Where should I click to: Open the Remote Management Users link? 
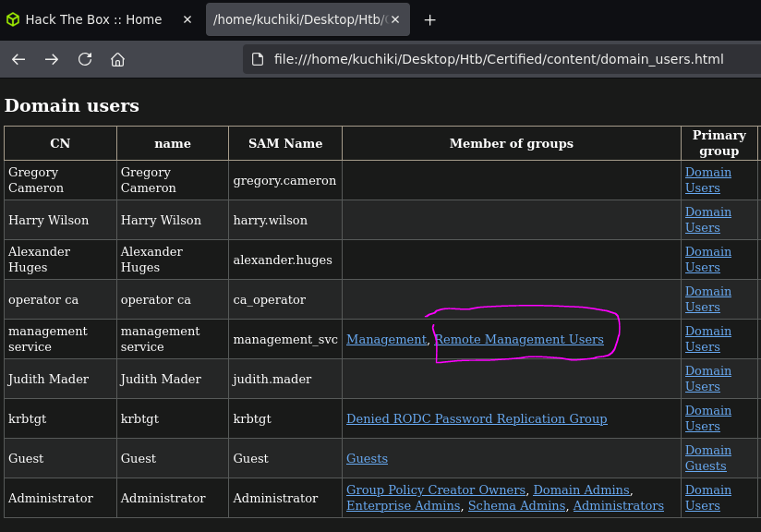click(519, 339)
